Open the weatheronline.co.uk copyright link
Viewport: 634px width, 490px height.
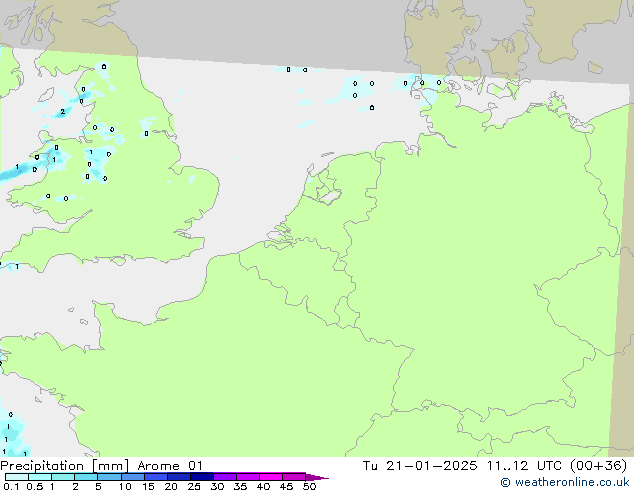click(x=565, y=482)
